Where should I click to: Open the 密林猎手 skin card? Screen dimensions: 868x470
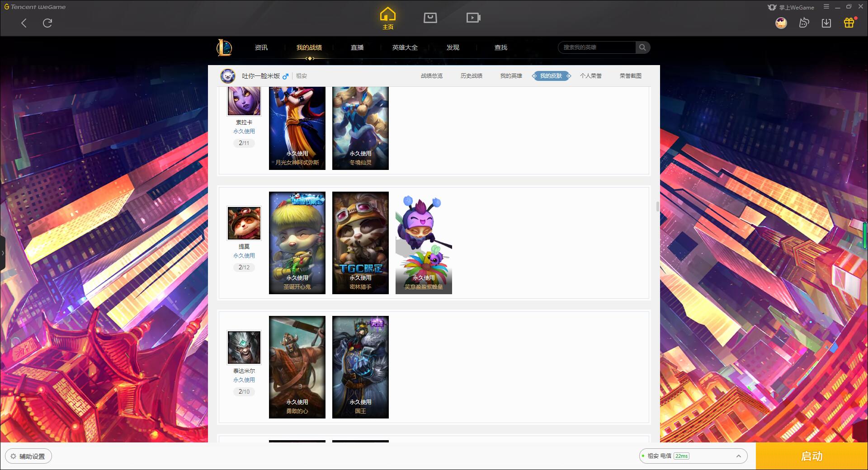click(360, 243)
